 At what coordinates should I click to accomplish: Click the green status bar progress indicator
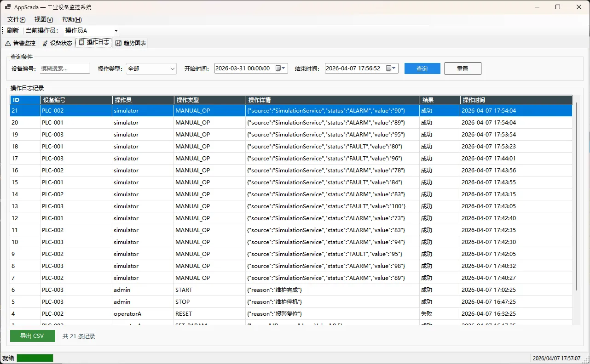click(x=35, y=358)
